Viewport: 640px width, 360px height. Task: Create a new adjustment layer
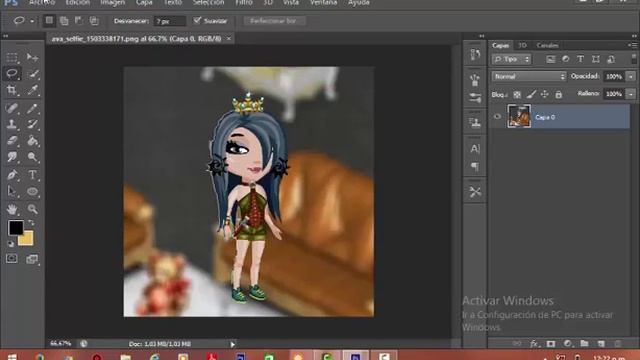567,344
